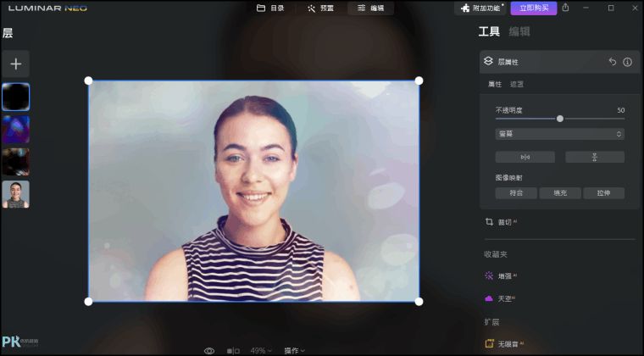Open the 预置 presets tab
The height and width of the screenshot is (356, 644).
[321, 8]
